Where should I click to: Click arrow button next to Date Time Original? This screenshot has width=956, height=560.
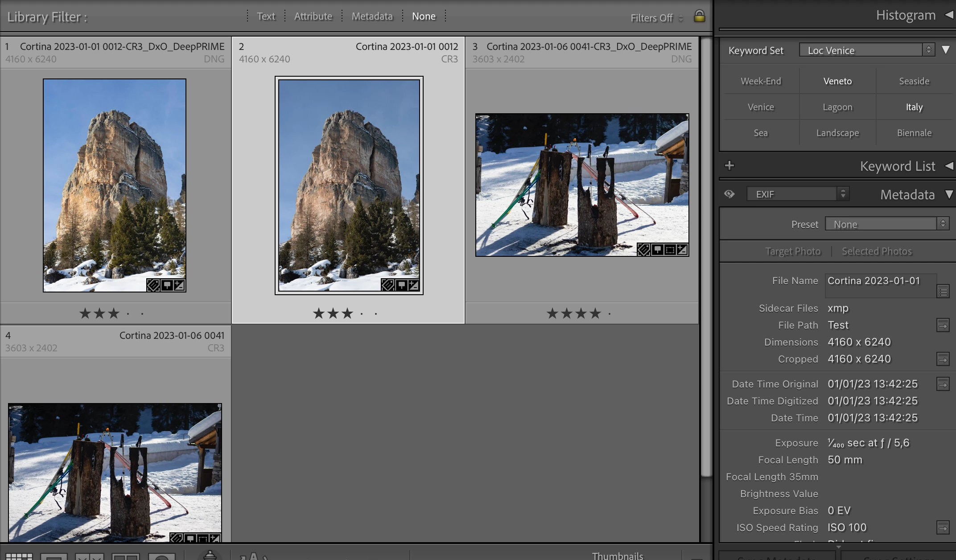point(943,384)
